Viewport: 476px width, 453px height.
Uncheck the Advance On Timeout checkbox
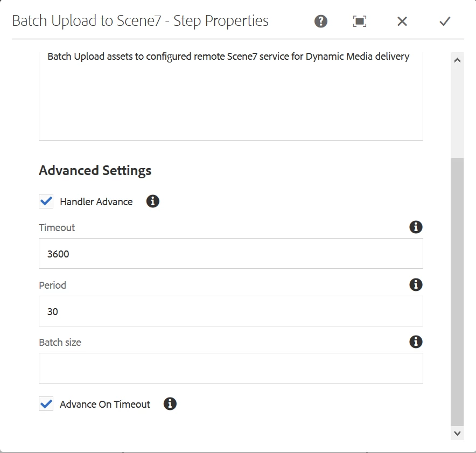tap(46, 403)
